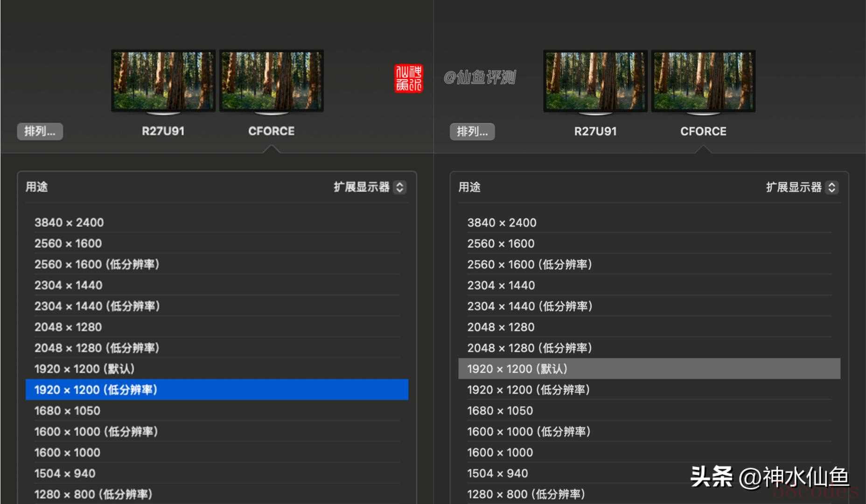The width and height of the screenshot is (866, 504).
Task: Select the R27U91 display thumbnail in right panel
Action: pyautogui.click(x=595, y=81)
